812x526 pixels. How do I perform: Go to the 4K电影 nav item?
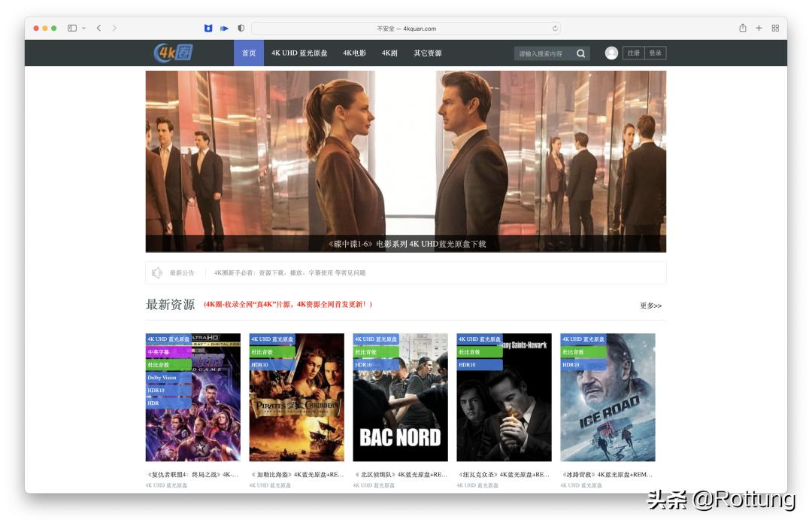click(355, 53)
